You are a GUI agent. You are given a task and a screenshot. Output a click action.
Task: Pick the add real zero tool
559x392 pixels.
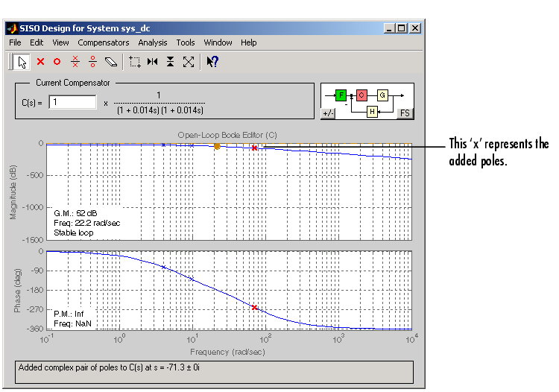point(57,62)
